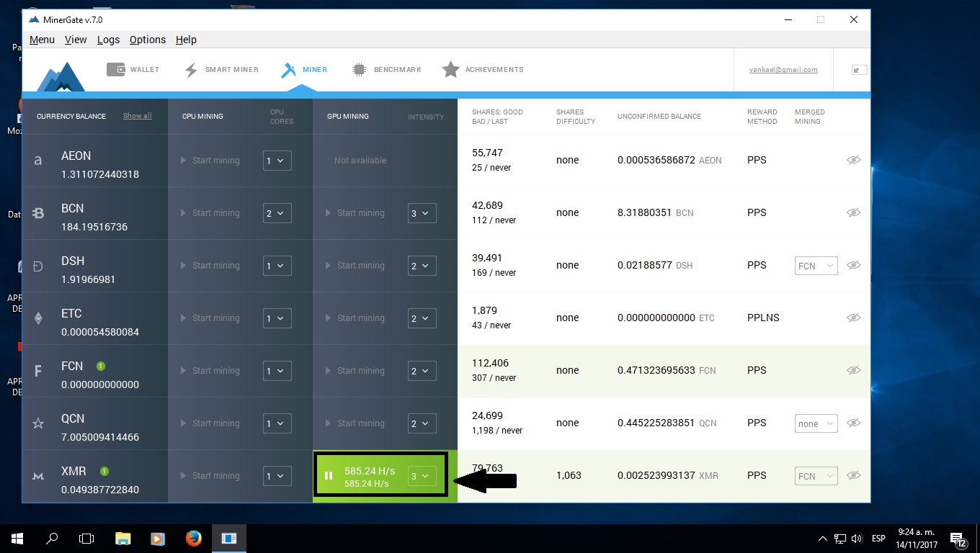Screen dimensions: 980x553
Task: Open the Benchmark tab
Action: (x=387, y=70)
